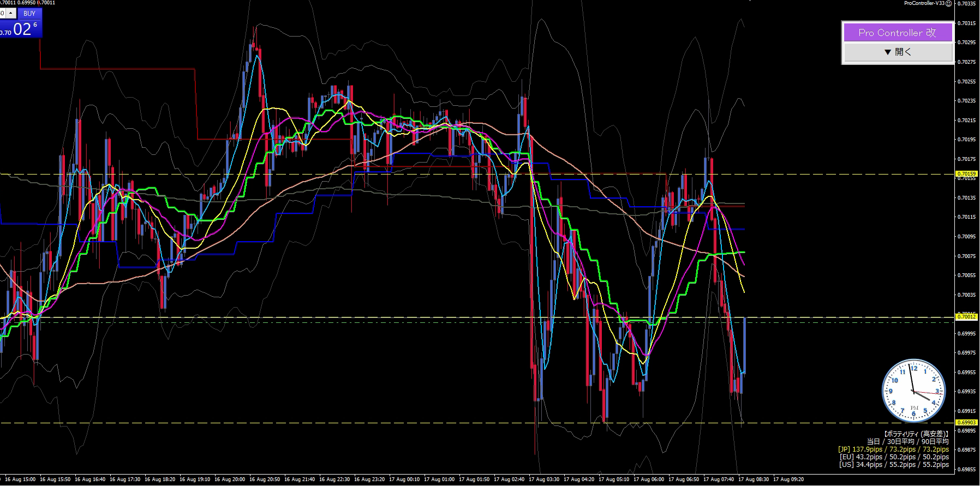980x486 pixels.
Task: Click the Pro Controller 改 purple header
Action: pos(898,33)
